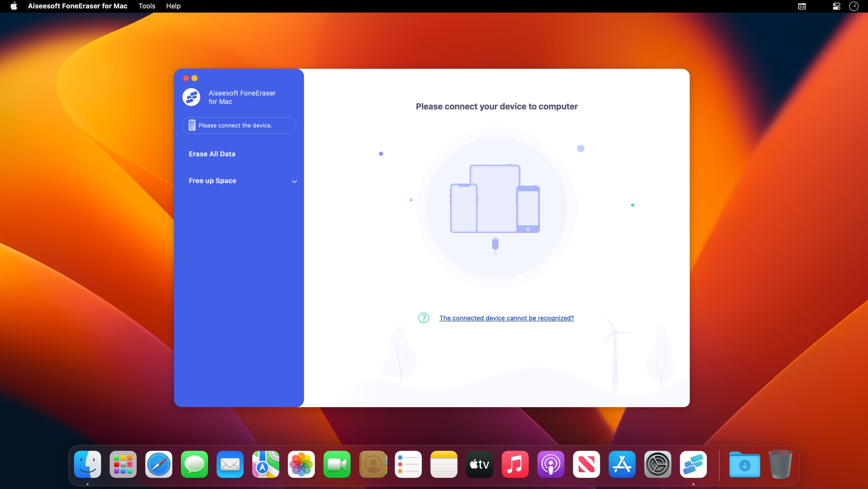Open the Aiseesoft FoneEraser for Mac menu
868x489 pixels.
tap(78, 6)
